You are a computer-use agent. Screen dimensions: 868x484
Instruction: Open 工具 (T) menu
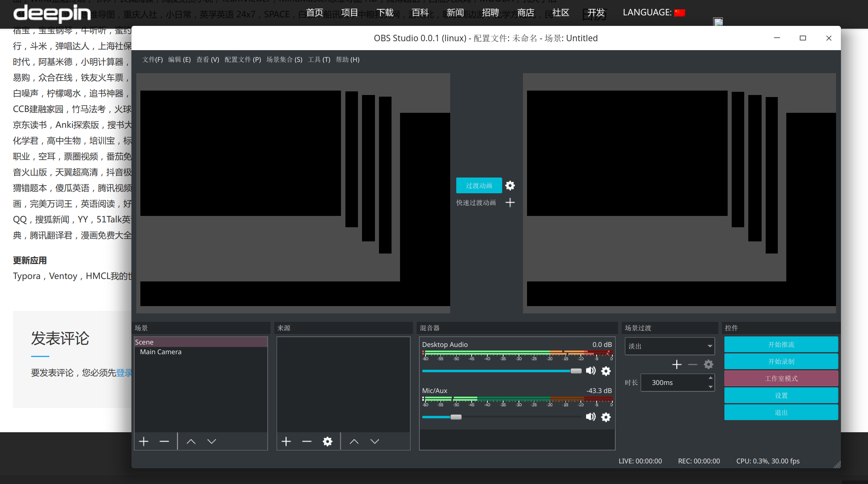[319, 59]
